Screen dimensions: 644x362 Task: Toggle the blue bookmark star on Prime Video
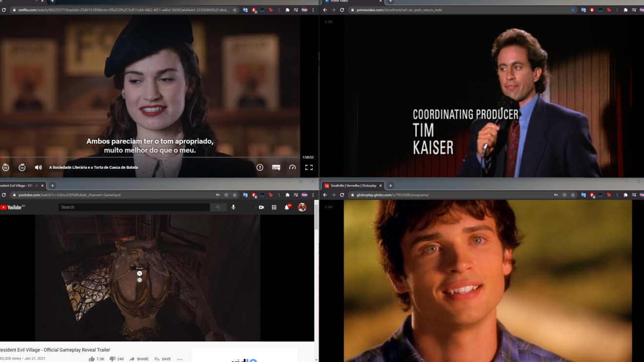(573, 10)
